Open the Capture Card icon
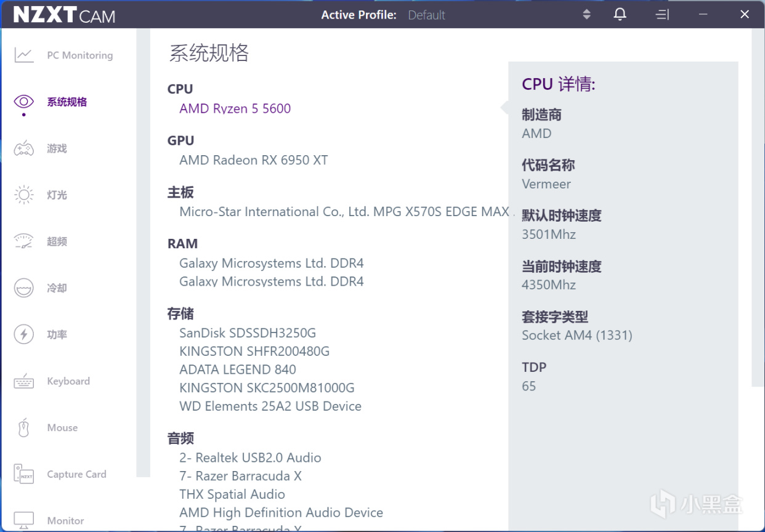This screenshot has height=532, width=765. (24, 474)
